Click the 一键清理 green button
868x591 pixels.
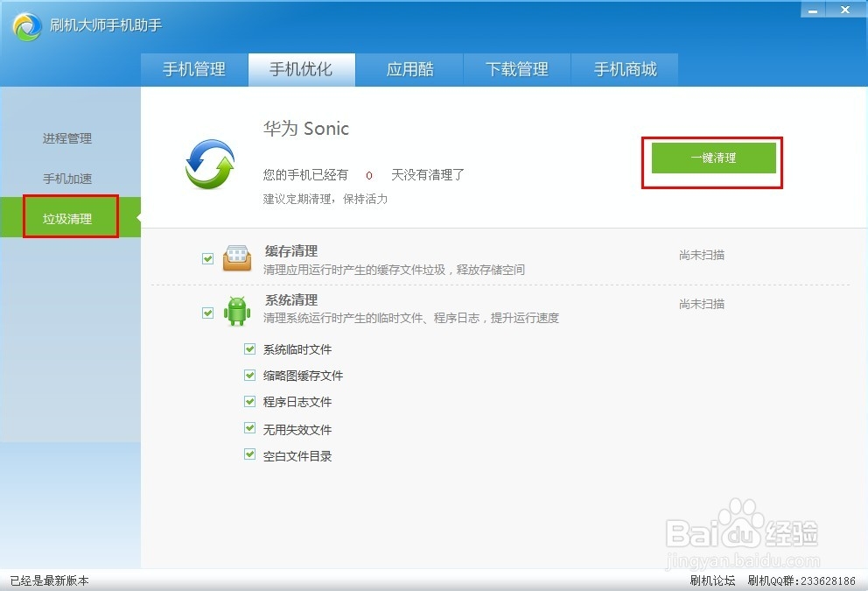click(x=713, y=158)
